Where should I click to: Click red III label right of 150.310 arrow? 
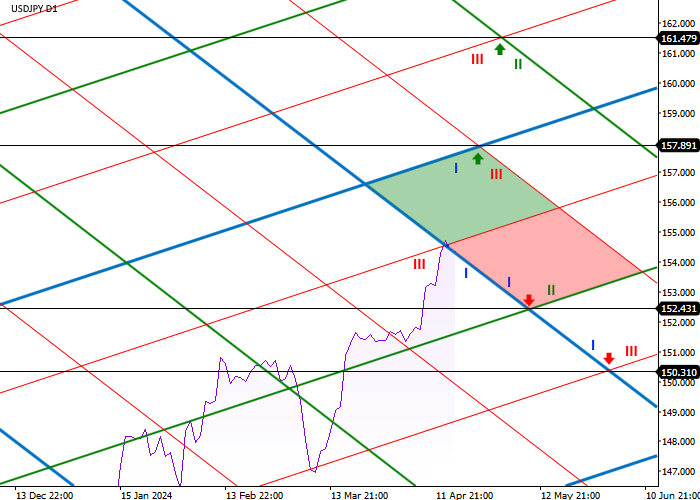pos(631,351)
